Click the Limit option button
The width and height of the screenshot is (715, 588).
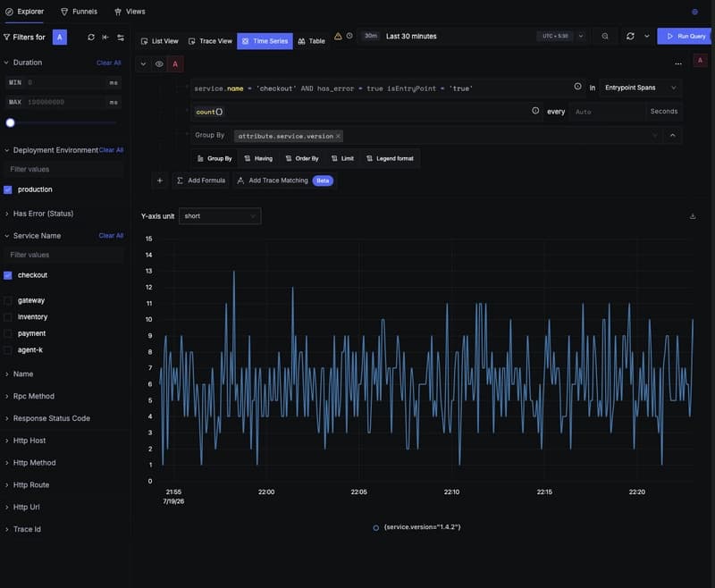tap(342, 158)
